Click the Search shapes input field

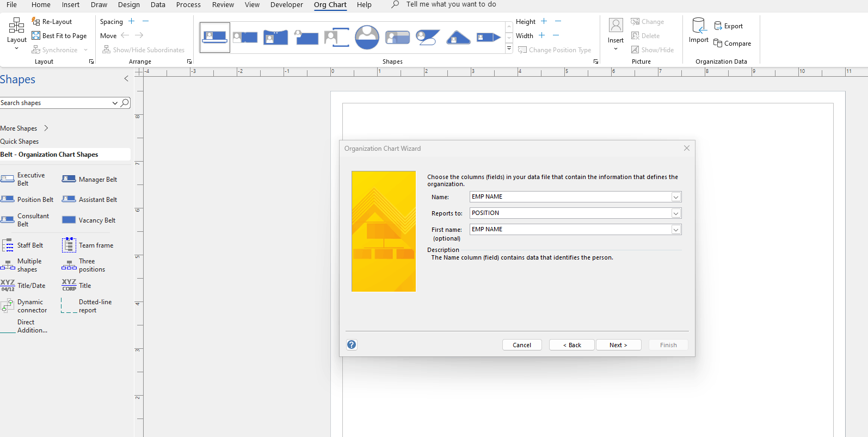click(x=54, y=103)
